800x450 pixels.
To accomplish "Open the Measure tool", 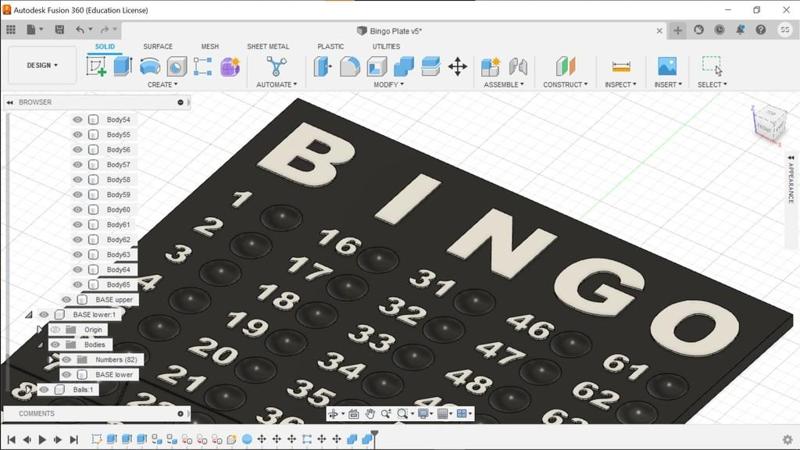I will click(x=621, y=67).
